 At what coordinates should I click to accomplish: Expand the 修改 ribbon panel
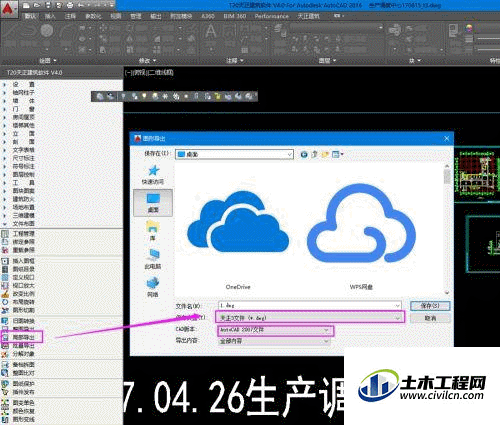pos(147,61)
